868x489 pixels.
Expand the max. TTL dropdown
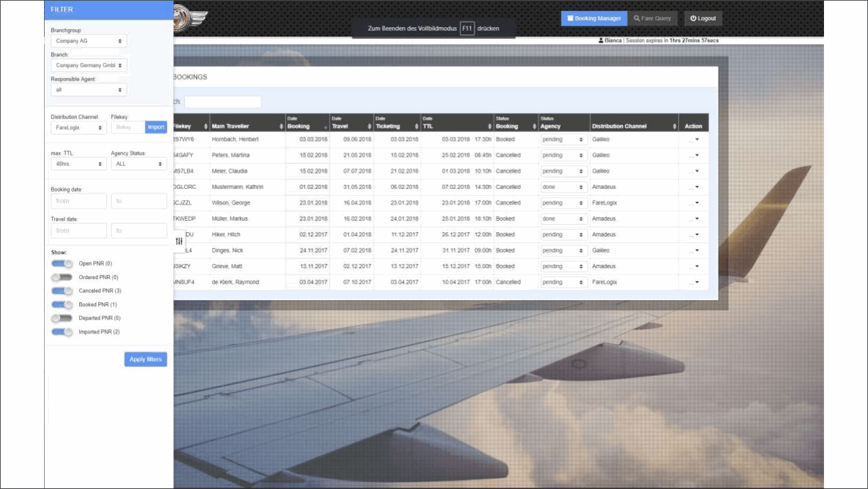pos(79,164)
